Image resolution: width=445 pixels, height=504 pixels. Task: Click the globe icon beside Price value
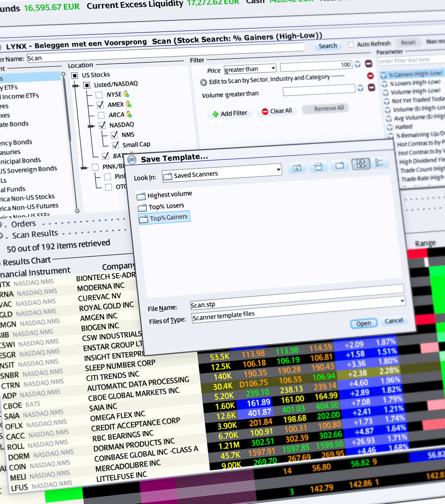pyautogui.click(x=358, y=64)
